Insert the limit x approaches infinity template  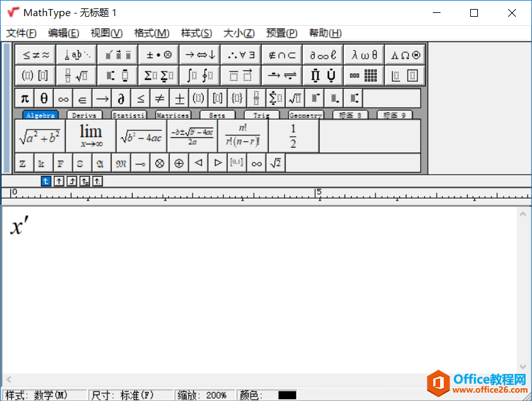click(x=90, y=136)
